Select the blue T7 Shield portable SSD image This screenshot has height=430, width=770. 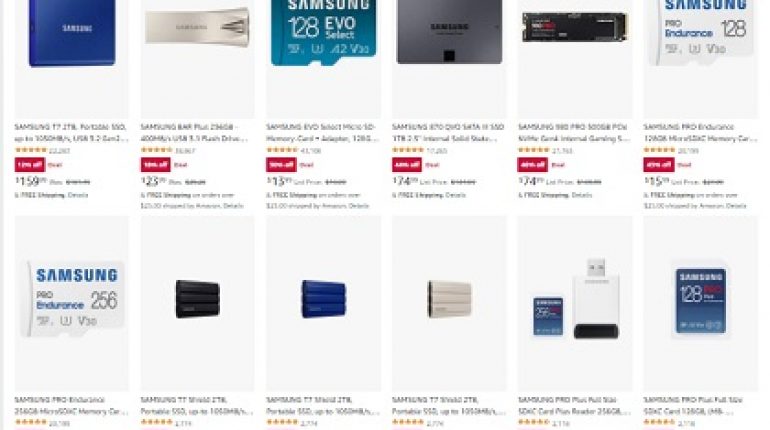point(324,299)
